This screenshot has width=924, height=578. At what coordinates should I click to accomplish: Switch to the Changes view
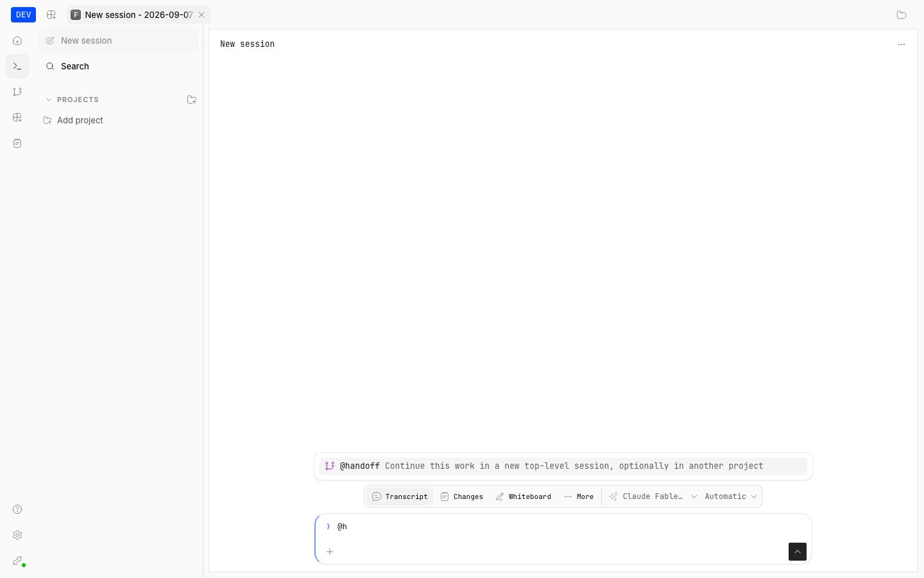pyautogui.click(x=462, y=496)
